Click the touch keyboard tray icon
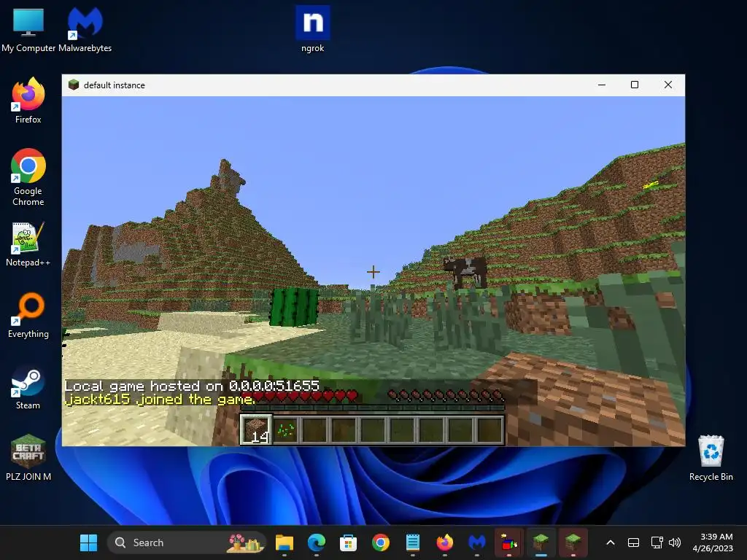The height and width of the screenshot is (560, 747). (x=633, y=542)
